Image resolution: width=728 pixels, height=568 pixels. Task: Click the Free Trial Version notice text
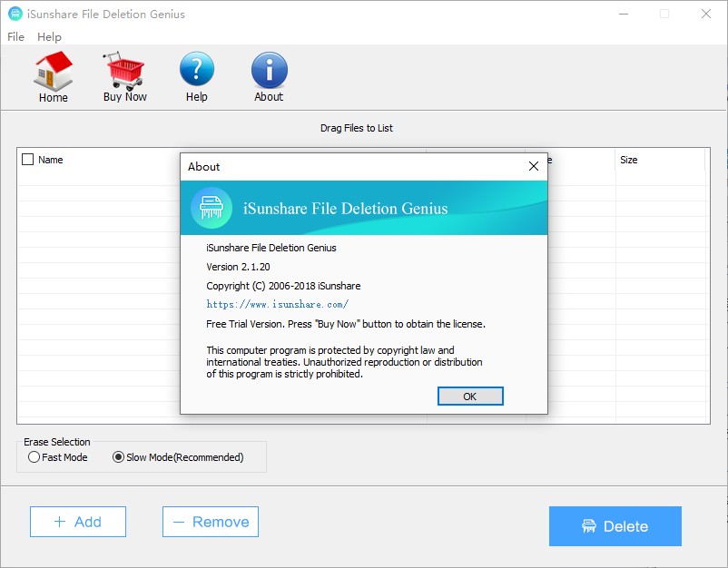point(346,324)
